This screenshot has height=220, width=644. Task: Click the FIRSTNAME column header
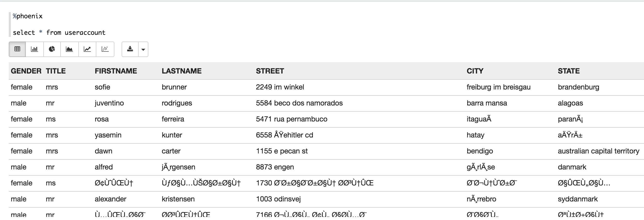pyautogui.click(x=116, y=71)
